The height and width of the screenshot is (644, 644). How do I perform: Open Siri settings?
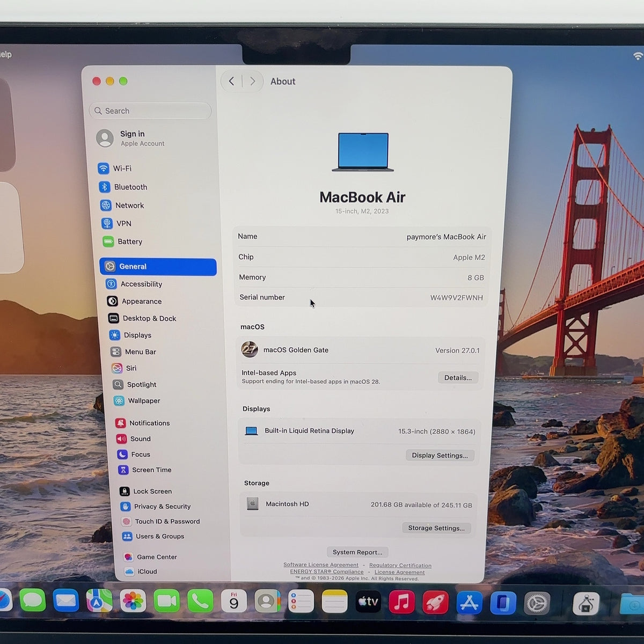click(x=124, y=368)
